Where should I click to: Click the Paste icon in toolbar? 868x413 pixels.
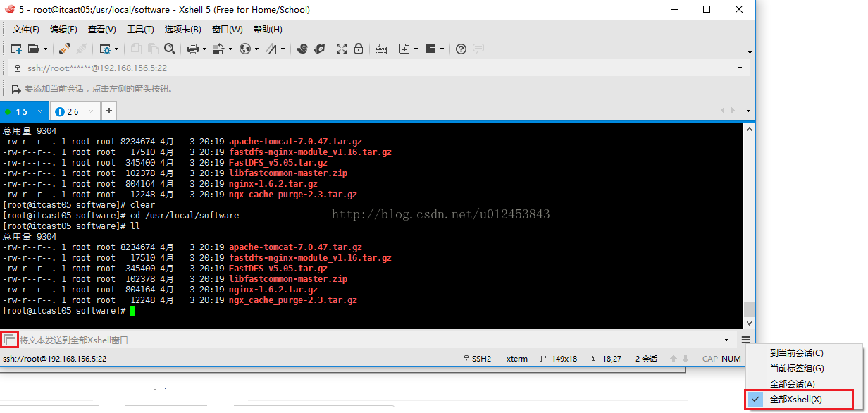153,49
